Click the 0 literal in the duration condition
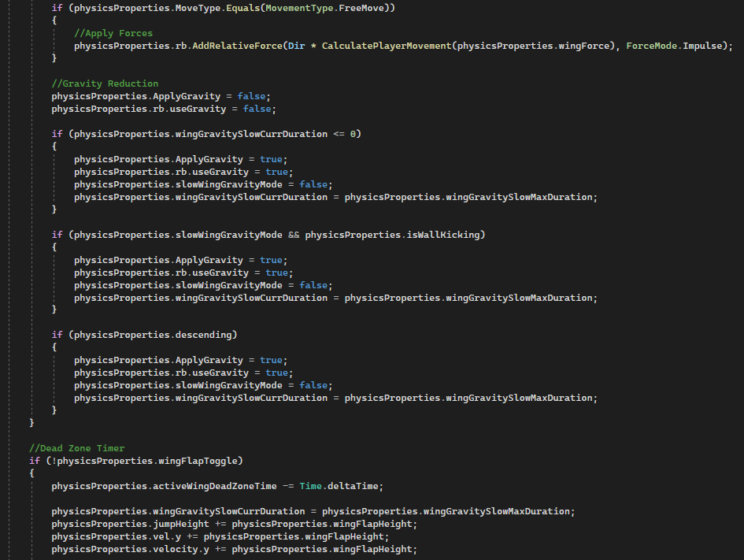 click(353, 134)
